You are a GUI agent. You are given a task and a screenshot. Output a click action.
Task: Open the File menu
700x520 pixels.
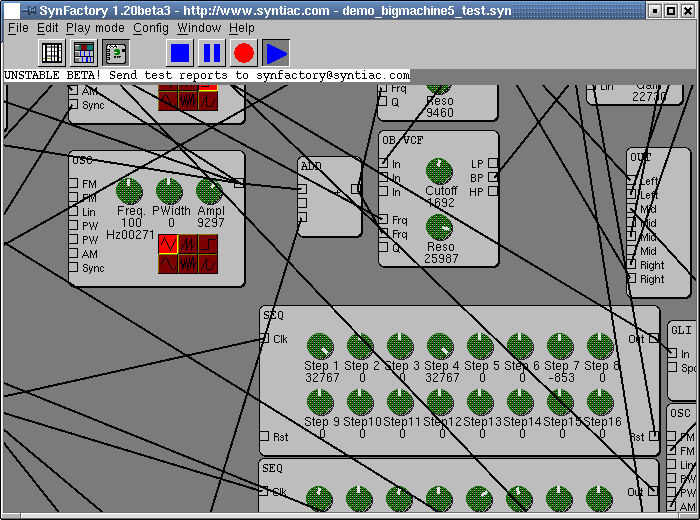click(x=18, y=28)
